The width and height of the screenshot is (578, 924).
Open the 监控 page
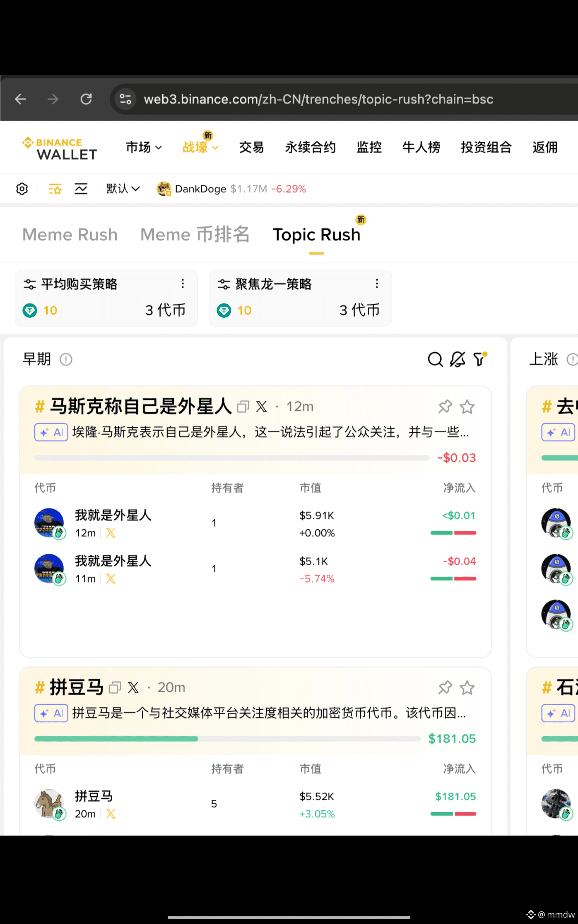369,147
